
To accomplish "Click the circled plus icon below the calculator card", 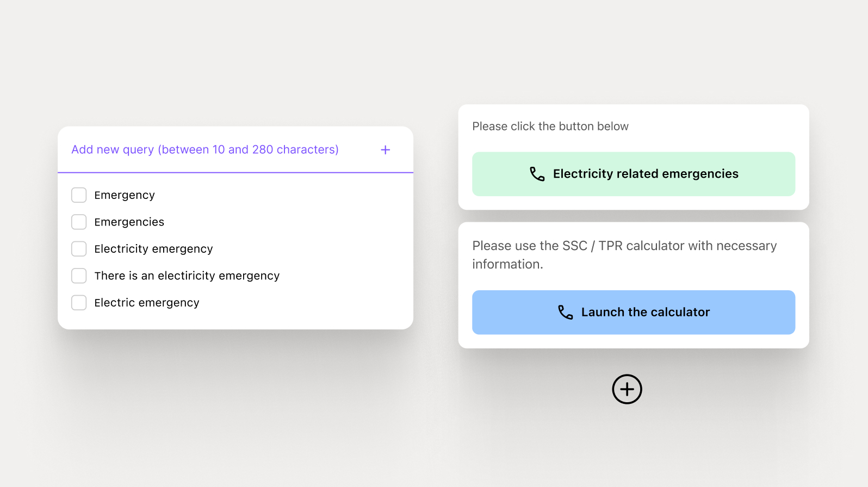I will pos(627,389).
